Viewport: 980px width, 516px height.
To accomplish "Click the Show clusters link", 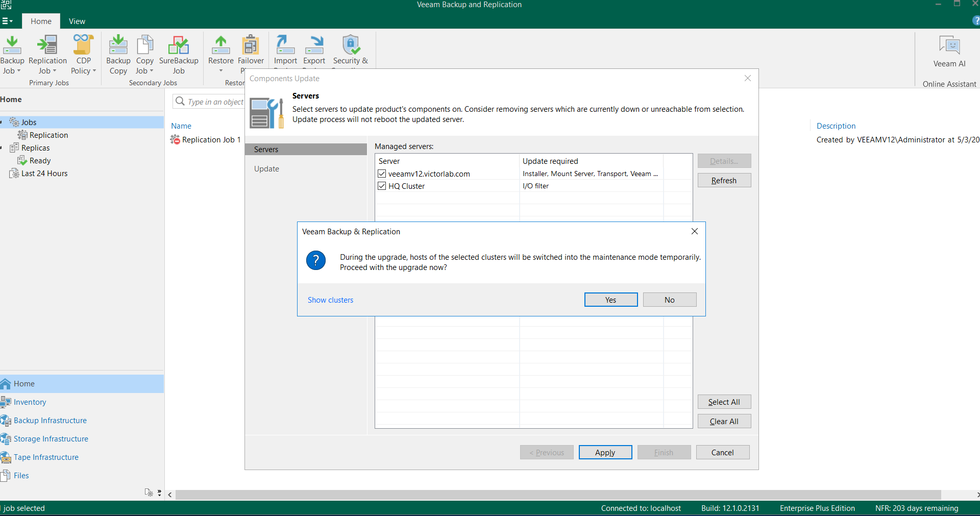I will coord(330,300).
